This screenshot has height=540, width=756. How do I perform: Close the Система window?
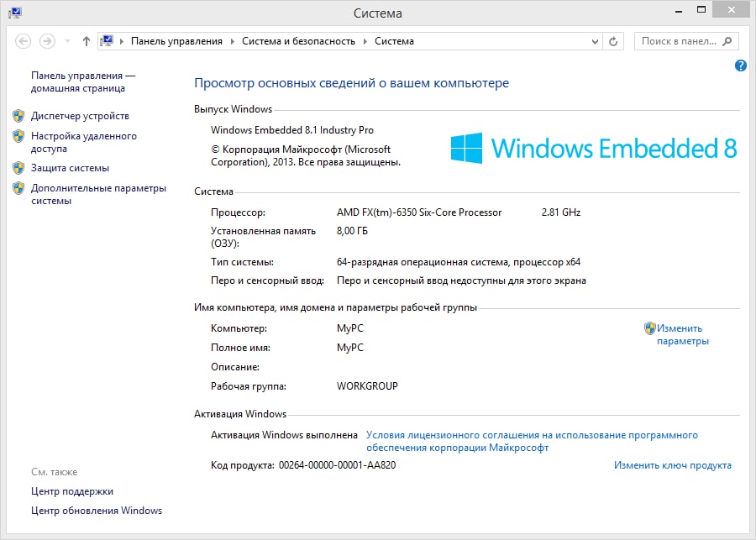[x=732, y=9]
